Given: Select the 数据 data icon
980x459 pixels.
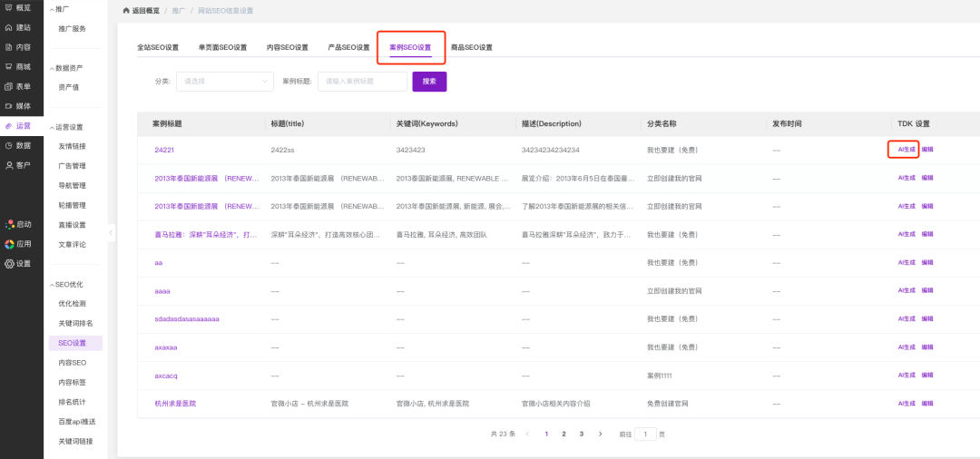Looking at the screenshot, I should coord(9,145).
